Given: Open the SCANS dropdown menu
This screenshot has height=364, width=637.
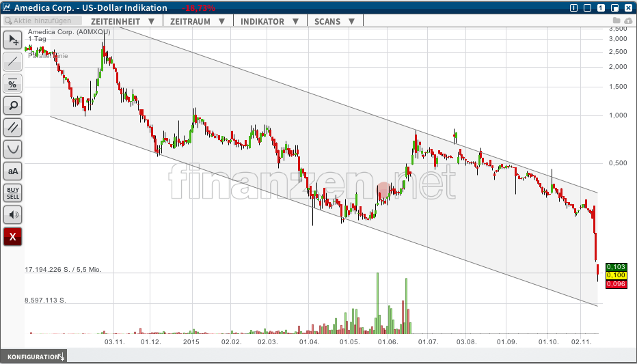Looking at the screenshot, I should point(335,21).
